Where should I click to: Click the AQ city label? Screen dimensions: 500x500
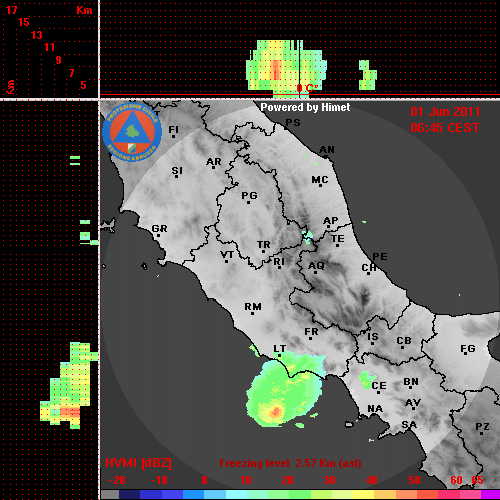(316, 266)
